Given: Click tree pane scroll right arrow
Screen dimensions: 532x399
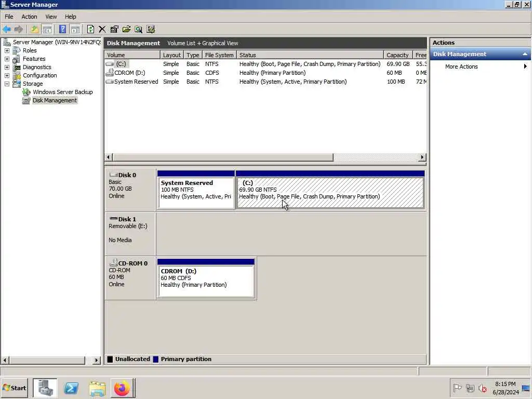Looking at the screenshot, I should (x=96, y=361).
